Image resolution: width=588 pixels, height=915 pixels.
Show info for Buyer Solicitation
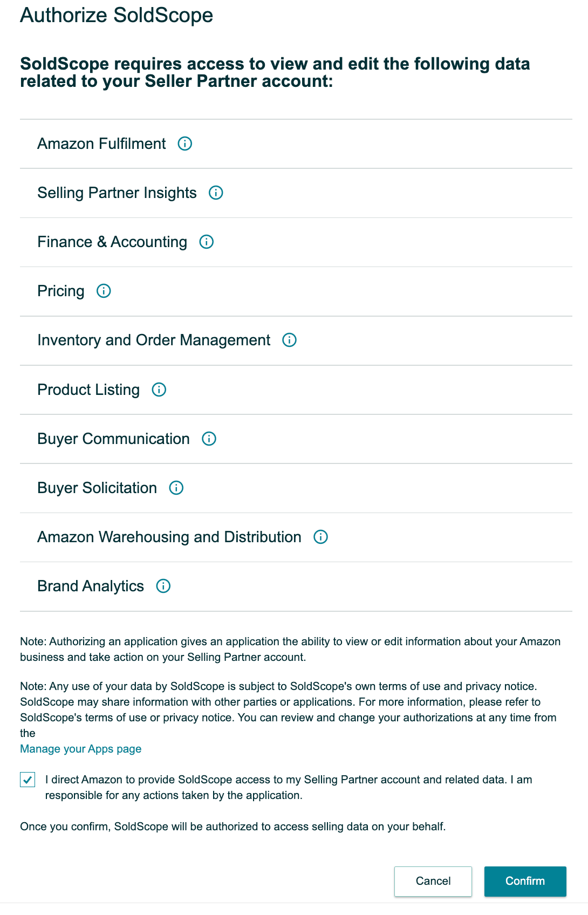(176, 488)
